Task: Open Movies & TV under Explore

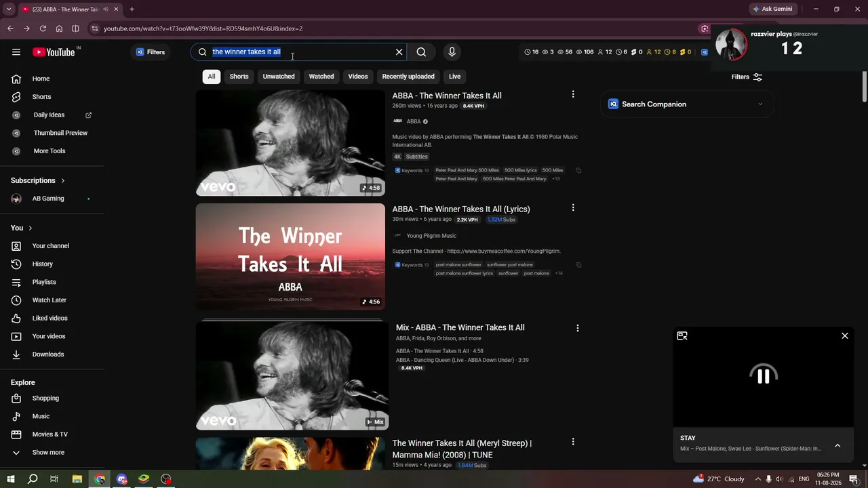Action: pos(53,434)
